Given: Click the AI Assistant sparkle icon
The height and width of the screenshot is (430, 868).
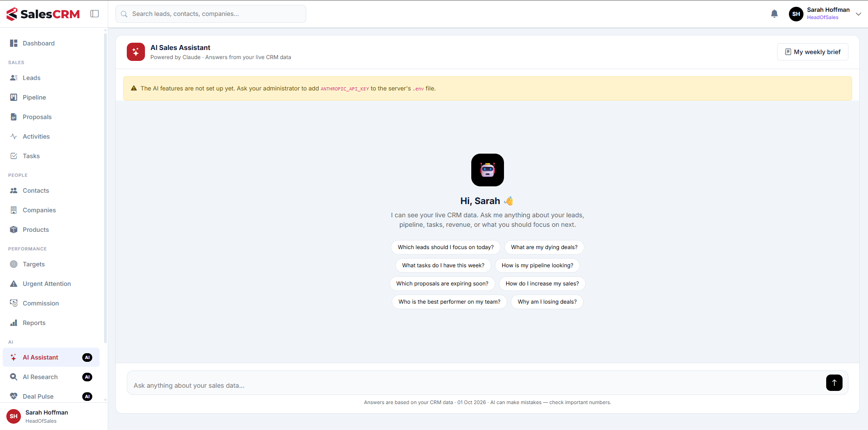Looking at the screenshot, I should (14, 357).
